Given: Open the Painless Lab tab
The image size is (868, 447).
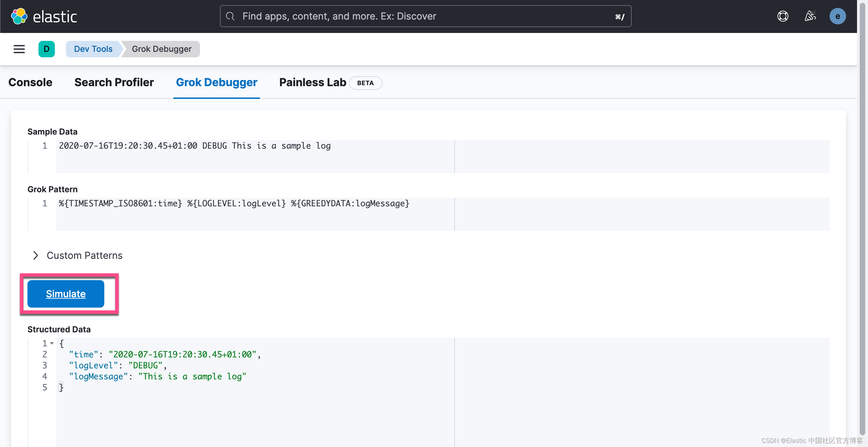Looking at the screenshot, I should coord(313,82).
